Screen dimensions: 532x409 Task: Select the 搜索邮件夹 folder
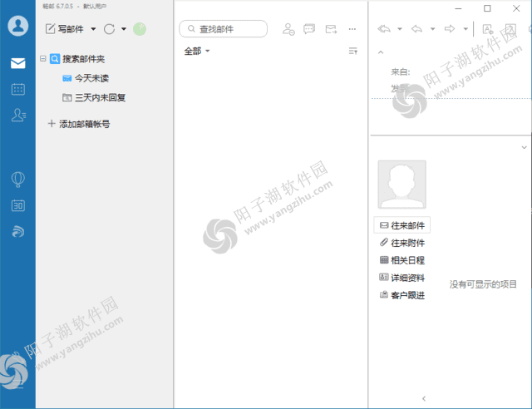(77, 59)
